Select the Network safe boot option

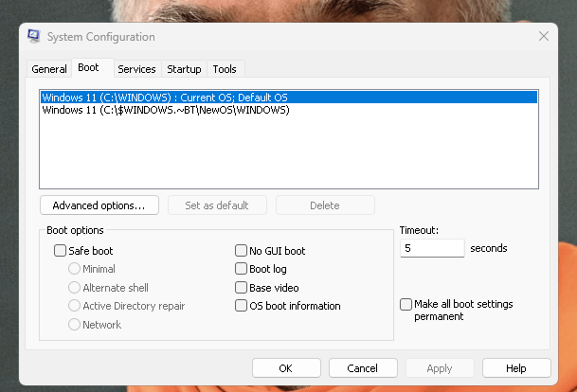coord(74,325)
